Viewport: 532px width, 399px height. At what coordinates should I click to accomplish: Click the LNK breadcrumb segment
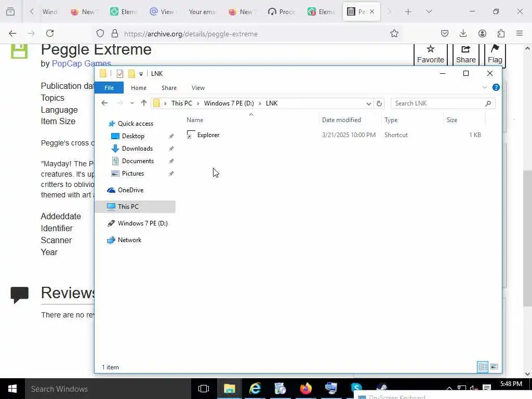click(x=271, y=103)
